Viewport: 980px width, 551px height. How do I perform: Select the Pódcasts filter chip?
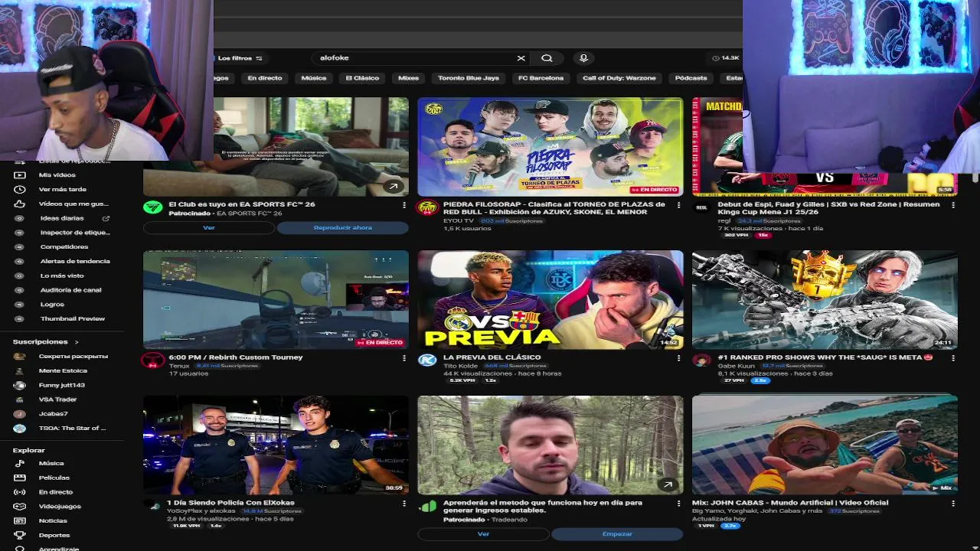tap(691, 78)
